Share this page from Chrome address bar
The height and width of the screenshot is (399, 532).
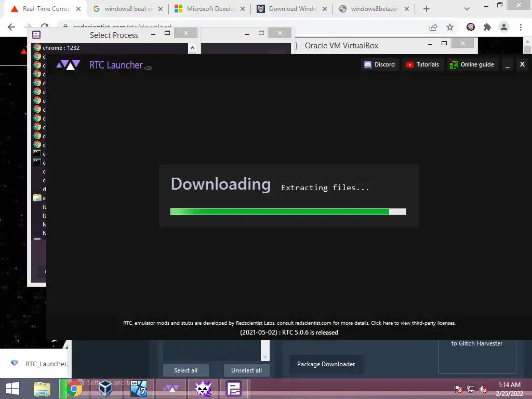point(433,27)
